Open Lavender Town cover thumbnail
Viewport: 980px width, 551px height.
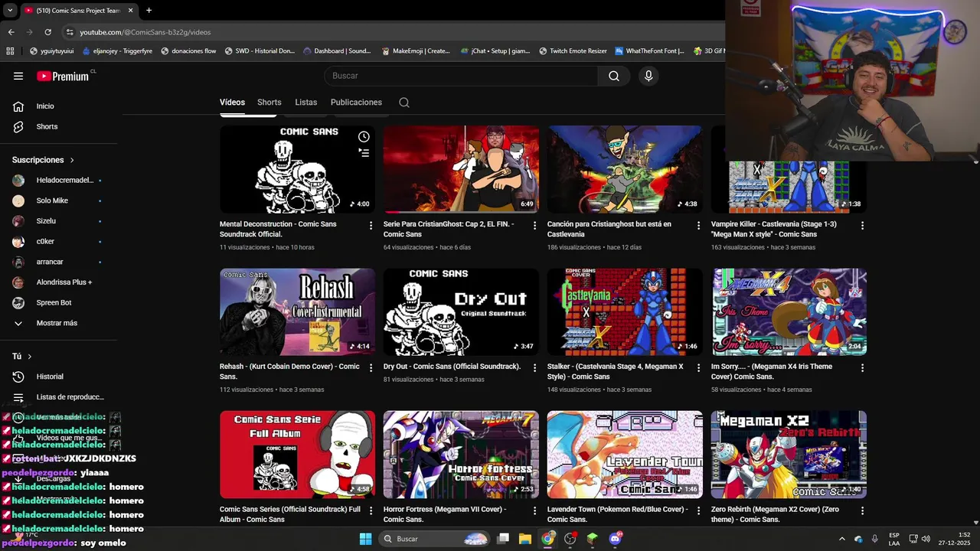(625, 454)
